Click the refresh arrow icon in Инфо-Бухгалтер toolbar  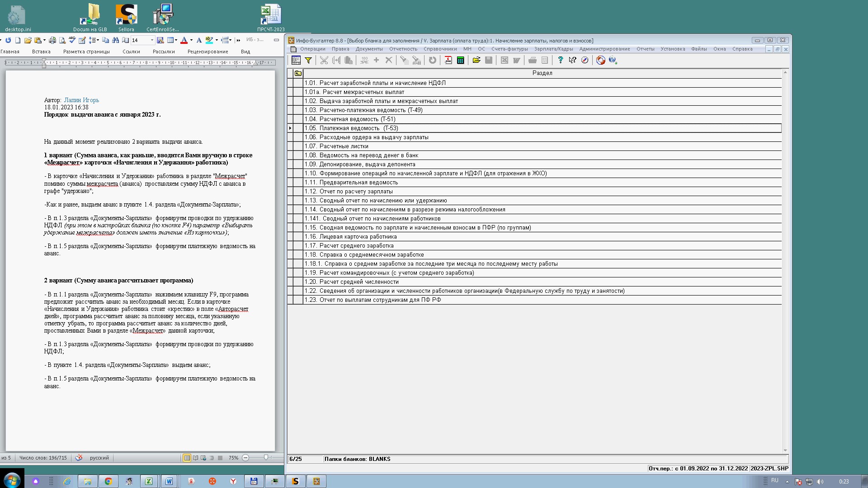(x=433, y=60)
